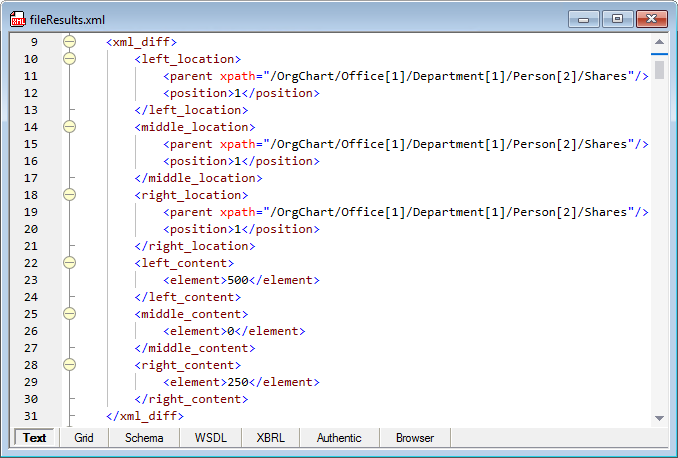The height and width of the screenshot is (458, 678).
Task: Open the Schema view tab
Action: pos(144,438)
